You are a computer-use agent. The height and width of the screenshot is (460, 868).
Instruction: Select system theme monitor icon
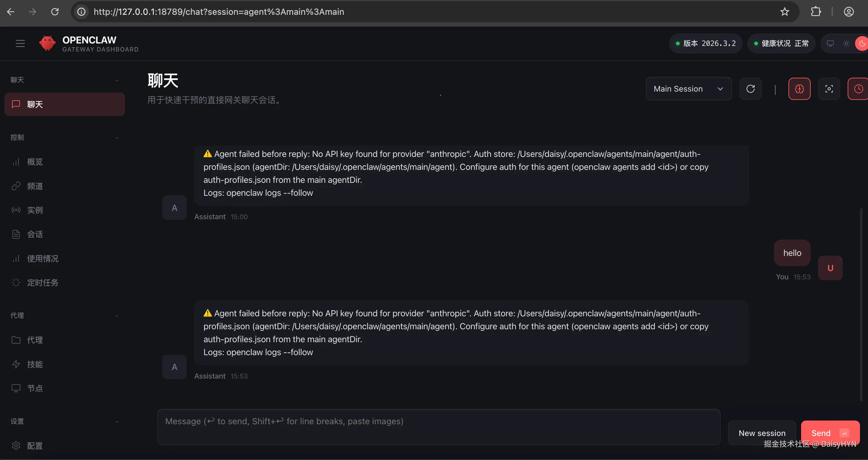[x=830, y=43]
